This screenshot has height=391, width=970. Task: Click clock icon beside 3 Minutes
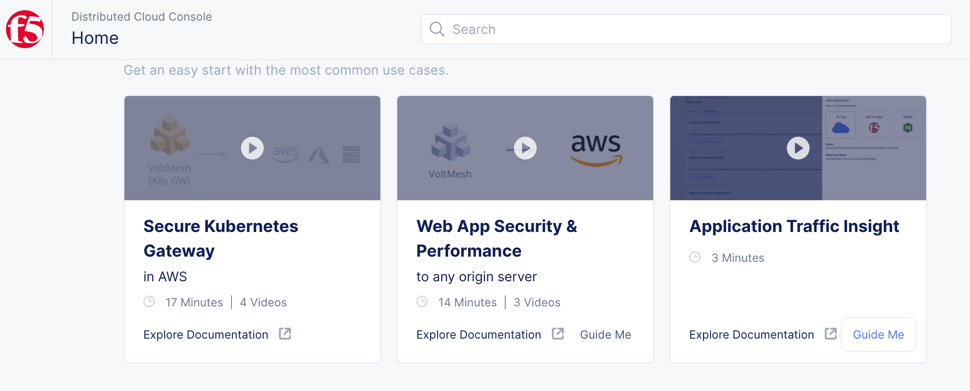[695, 257]
